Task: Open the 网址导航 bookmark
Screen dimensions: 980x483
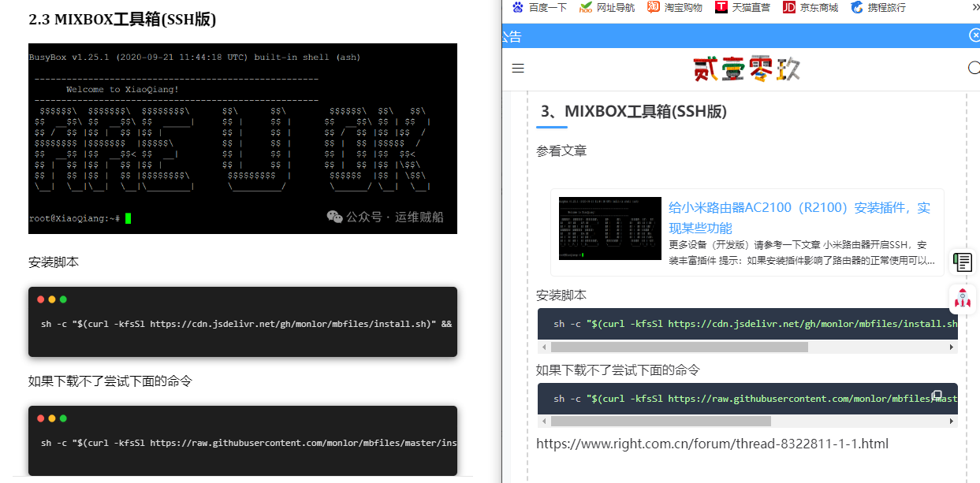Action: click(x=607, y=8)
